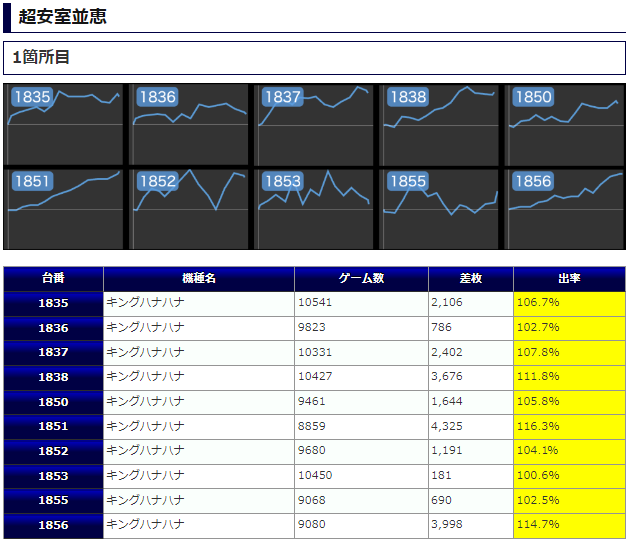Click the yellow 116.3% payout cell
Screen dimensions: 629x543
pyautogui.click(x=569, y=427)
